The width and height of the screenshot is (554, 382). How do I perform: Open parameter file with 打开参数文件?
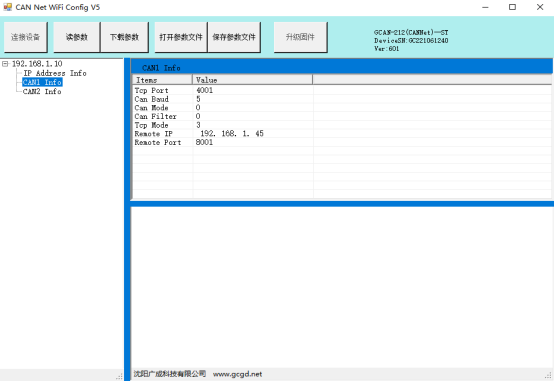[181, 37]
